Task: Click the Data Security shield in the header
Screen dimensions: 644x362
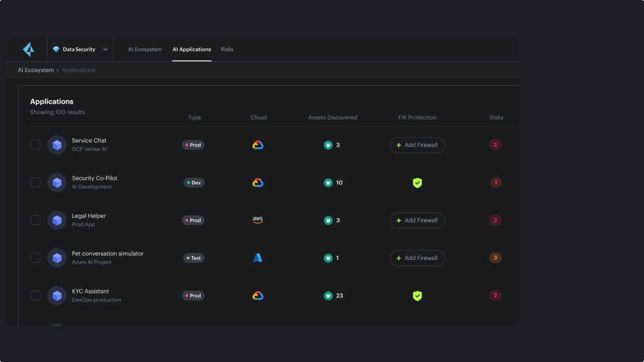Action: [55, 49]
